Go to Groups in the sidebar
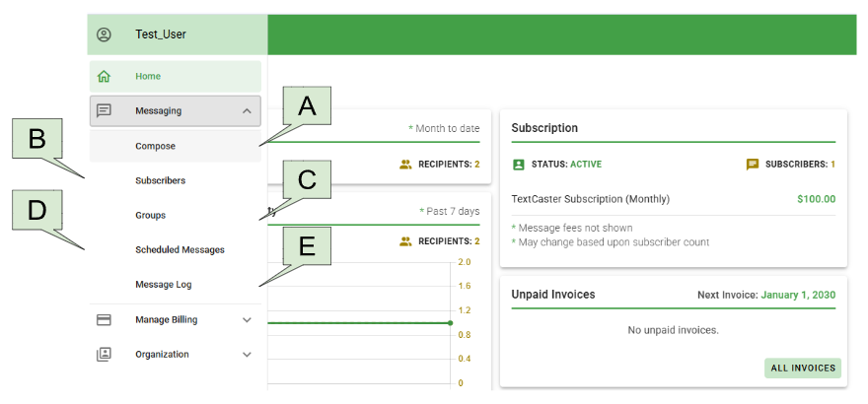This screenshot has width=868, height=404. click(151, 216)
